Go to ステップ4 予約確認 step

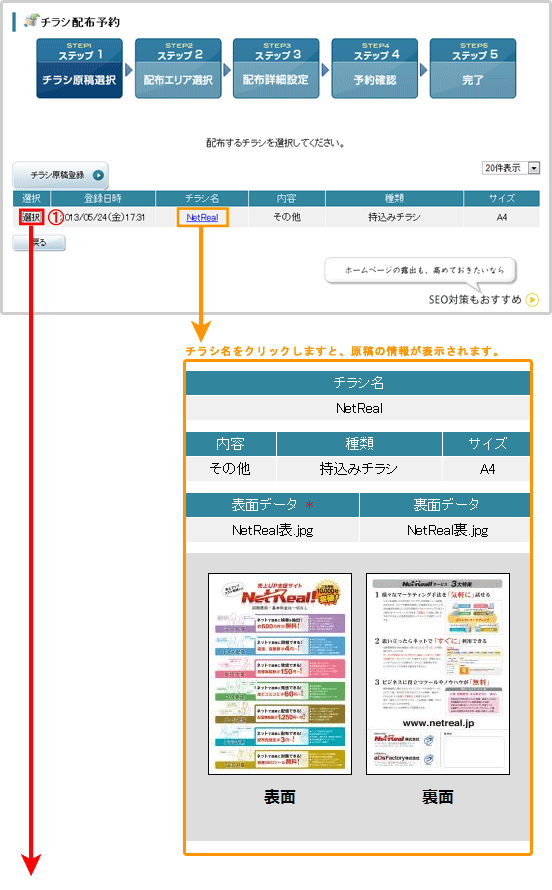374,69
